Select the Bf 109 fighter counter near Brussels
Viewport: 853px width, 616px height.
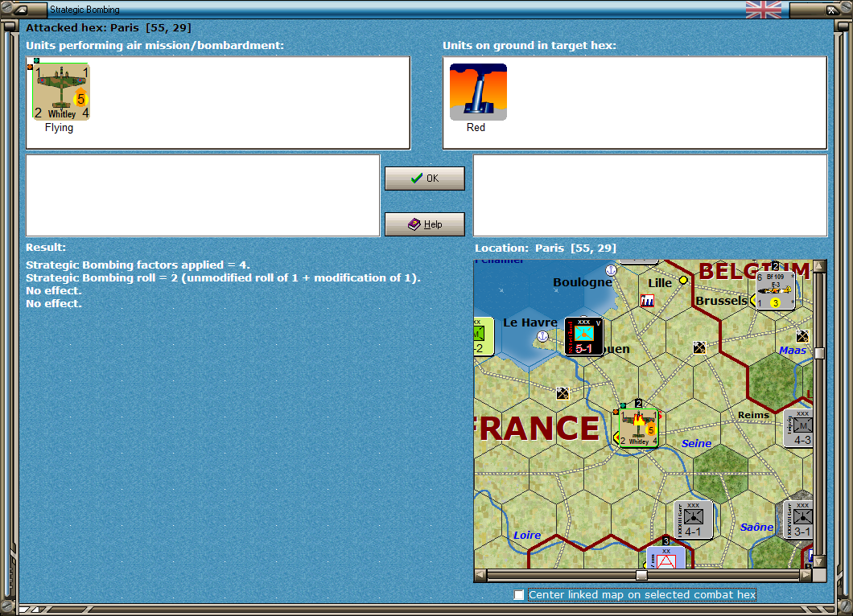click(775, 290)
